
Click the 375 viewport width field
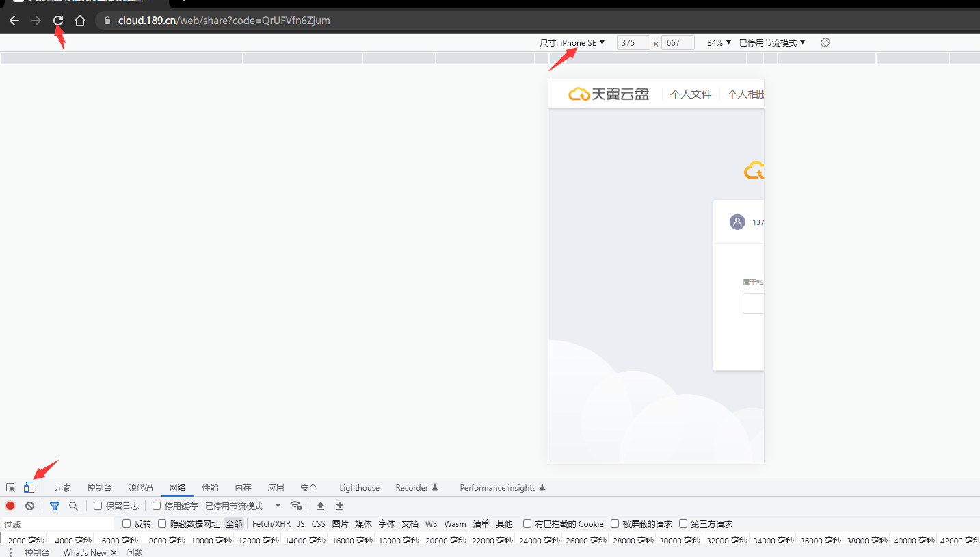[633, 42]
